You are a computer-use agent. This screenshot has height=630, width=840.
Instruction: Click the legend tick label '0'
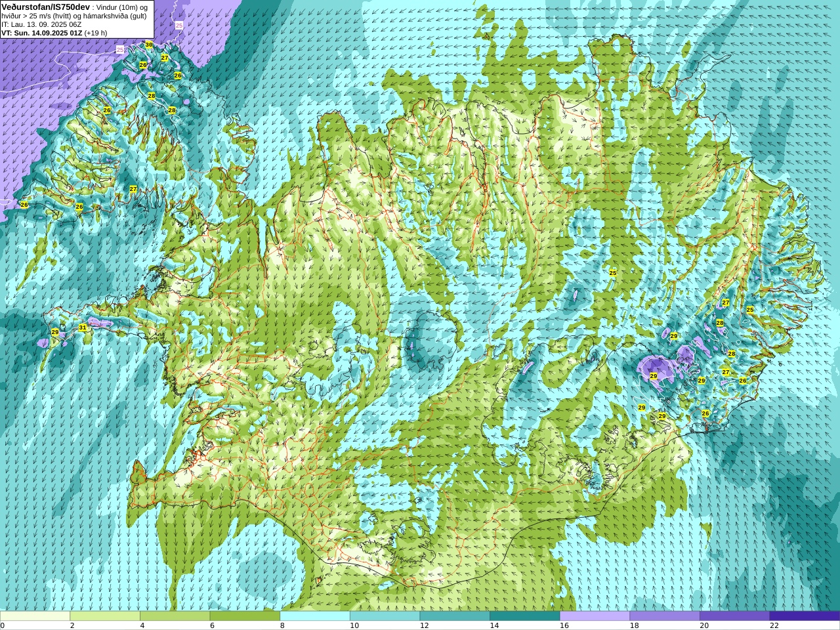click(3, 625)
